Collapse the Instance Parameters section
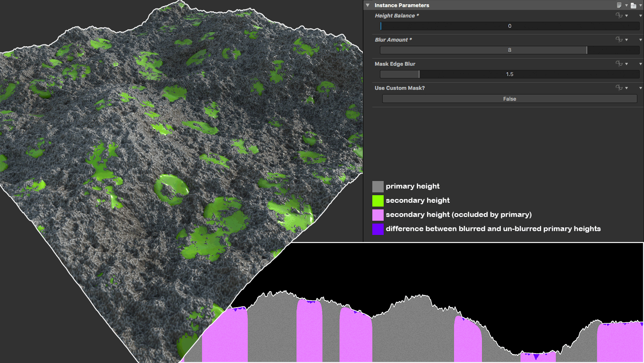Image resolution: width=644 pixels, height=363 pixels. [x=368, y=5]
